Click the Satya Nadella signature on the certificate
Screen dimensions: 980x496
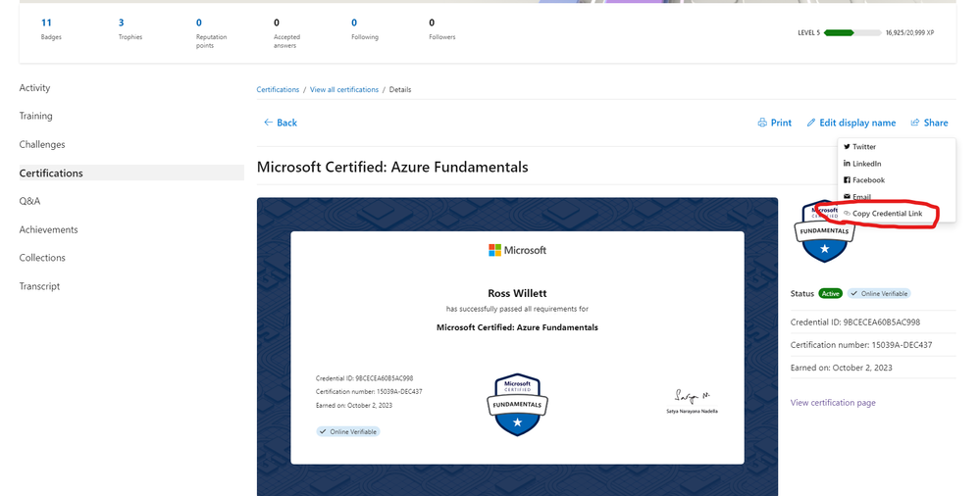click(692, 396)
